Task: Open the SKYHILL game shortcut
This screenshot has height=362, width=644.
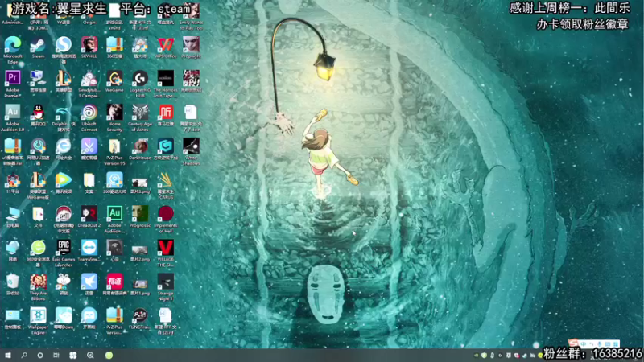Action: pyautogui.click(x=89, y=44)
